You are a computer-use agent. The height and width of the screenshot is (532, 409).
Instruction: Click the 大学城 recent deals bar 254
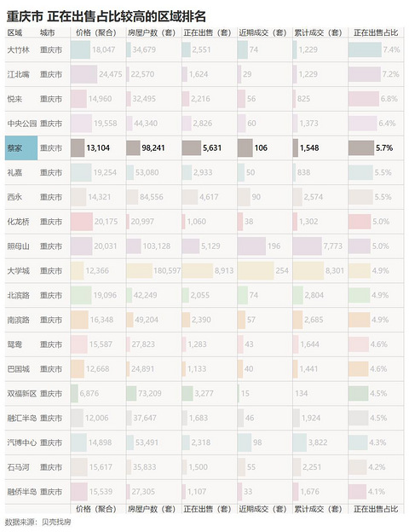tap(256, 271)
